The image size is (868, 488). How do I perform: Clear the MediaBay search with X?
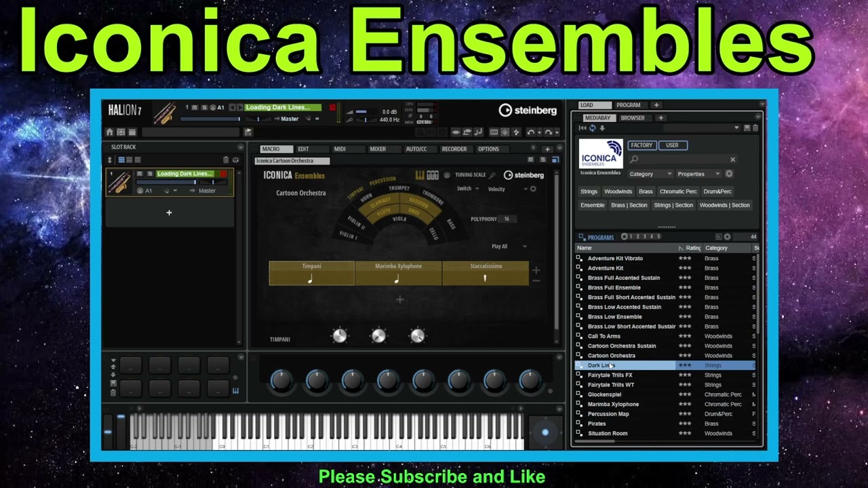pyautogui.click(x=732, y=159)
